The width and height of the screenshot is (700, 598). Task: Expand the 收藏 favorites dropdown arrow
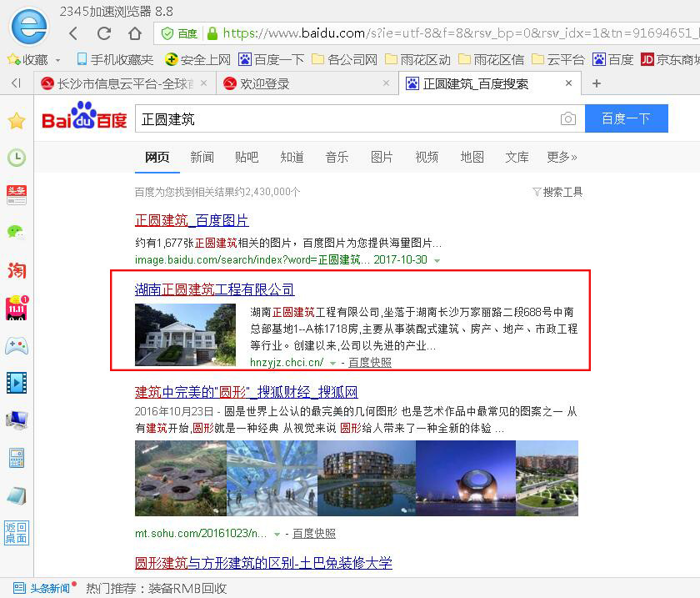58,60
